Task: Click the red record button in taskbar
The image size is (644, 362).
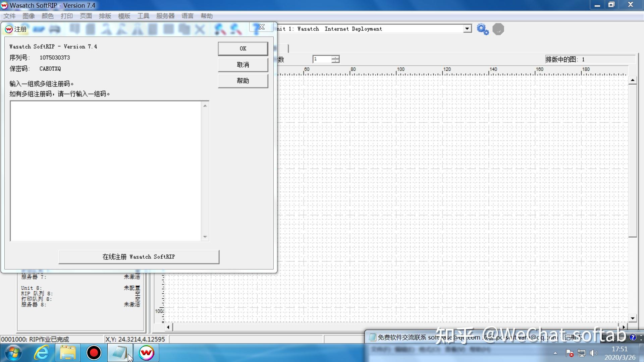Action: (x=94, y=353)
